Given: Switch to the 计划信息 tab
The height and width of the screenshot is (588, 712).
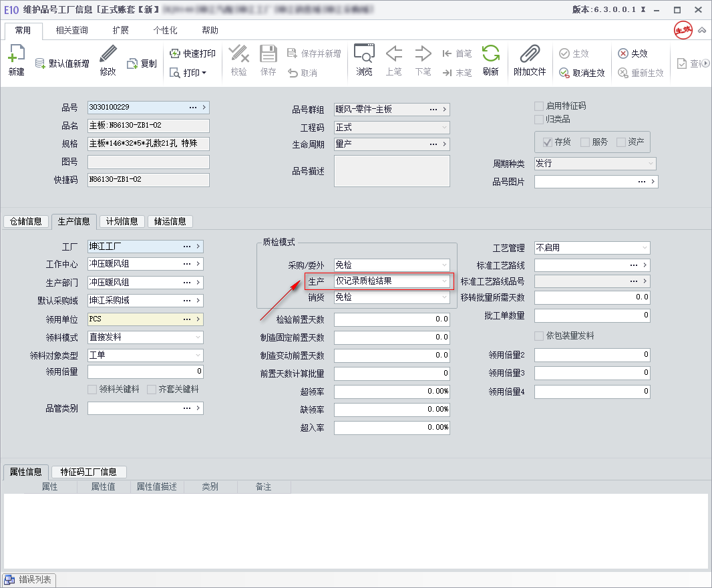Looking at the screenshot, I should (122, 221).
